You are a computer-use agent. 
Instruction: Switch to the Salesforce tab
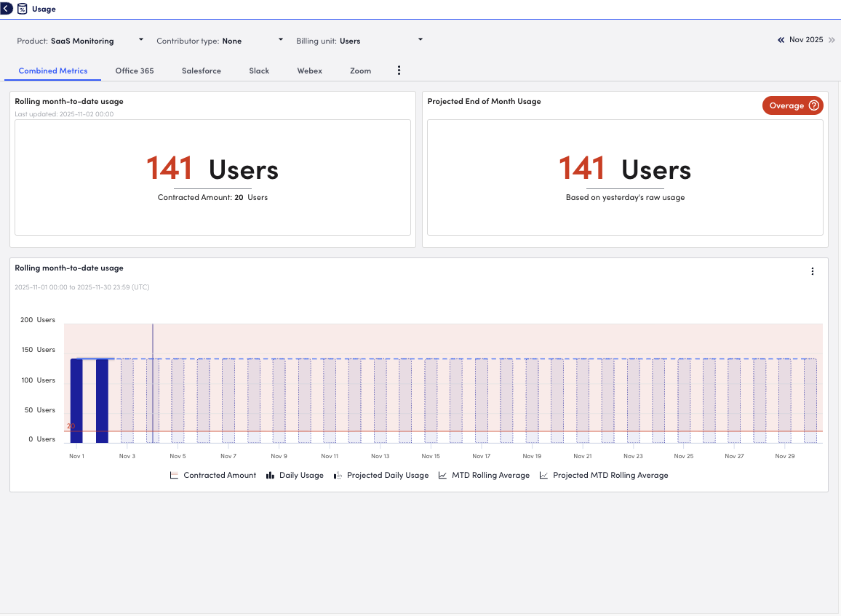[202, 71]
